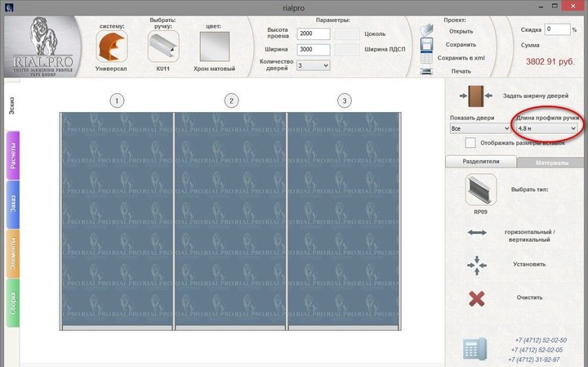Open the Количество дверей dropdown

(x=314, y=65)
